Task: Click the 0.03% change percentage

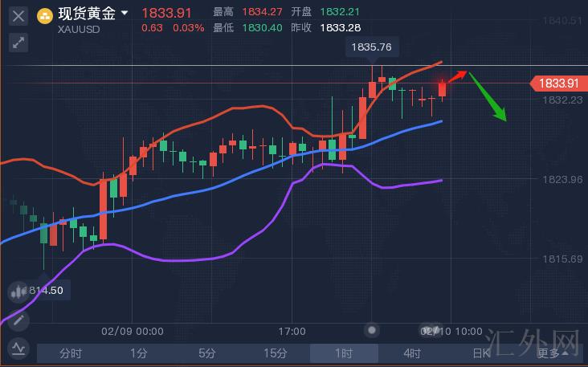Action: 189,28
